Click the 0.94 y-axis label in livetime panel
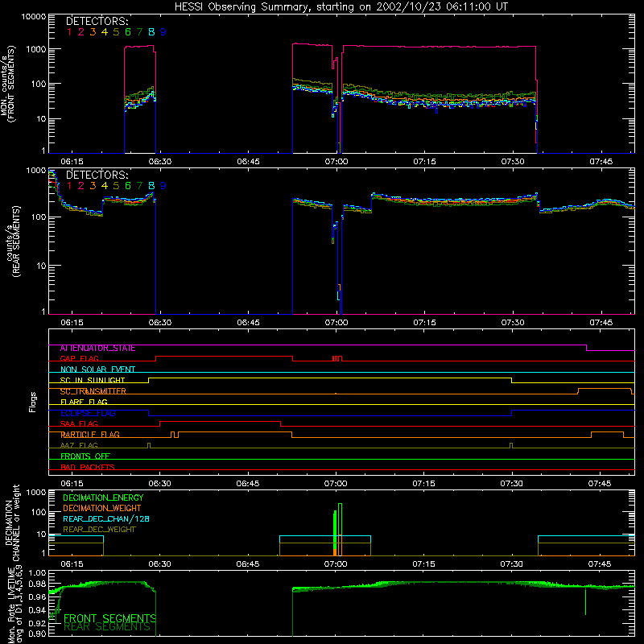This screenshot has width=644, height=644. pyautogui.click(x=37, y=610)
